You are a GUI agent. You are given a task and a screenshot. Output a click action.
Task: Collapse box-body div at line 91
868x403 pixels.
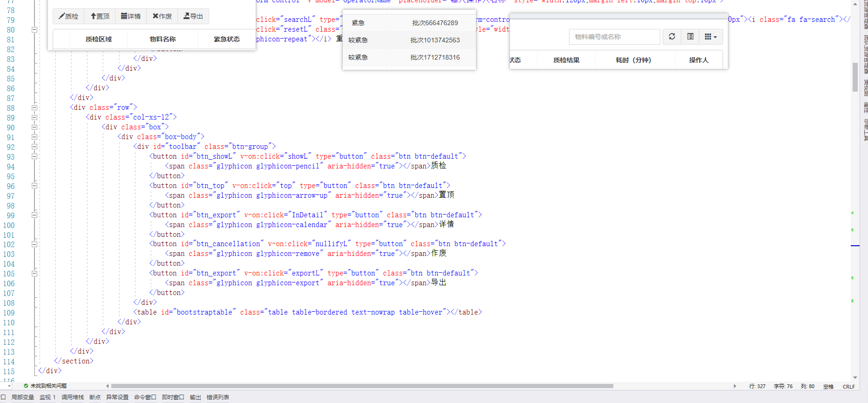pos(34,137)
